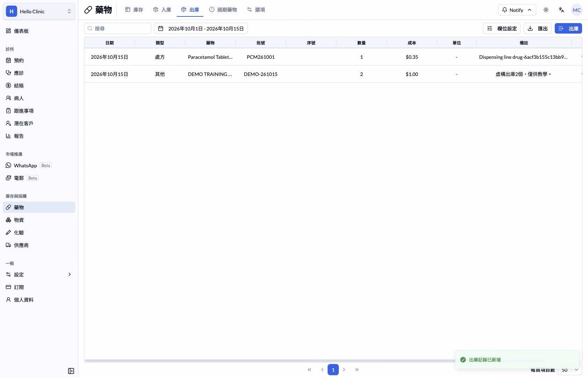Click Paracetamol Tablet... cell
This screenshot has width=588, height=378.
210,57
